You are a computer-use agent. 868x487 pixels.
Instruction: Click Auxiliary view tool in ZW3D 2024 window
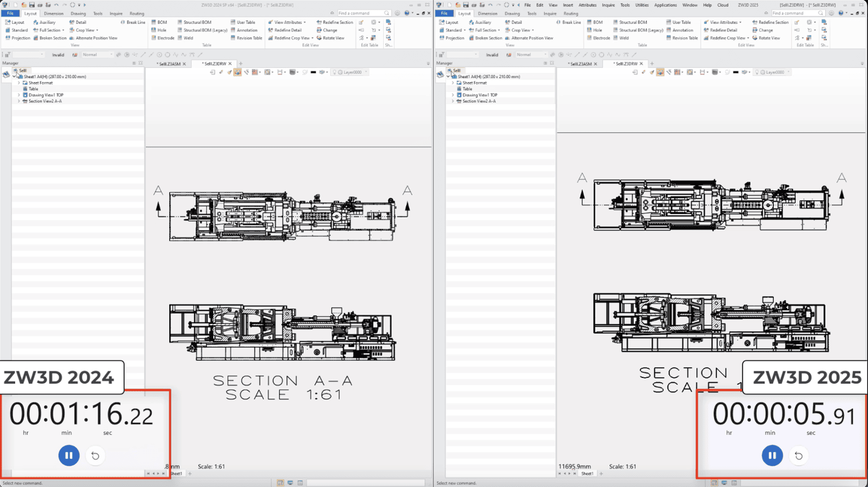pyautogui.click(x=44, y=22)
